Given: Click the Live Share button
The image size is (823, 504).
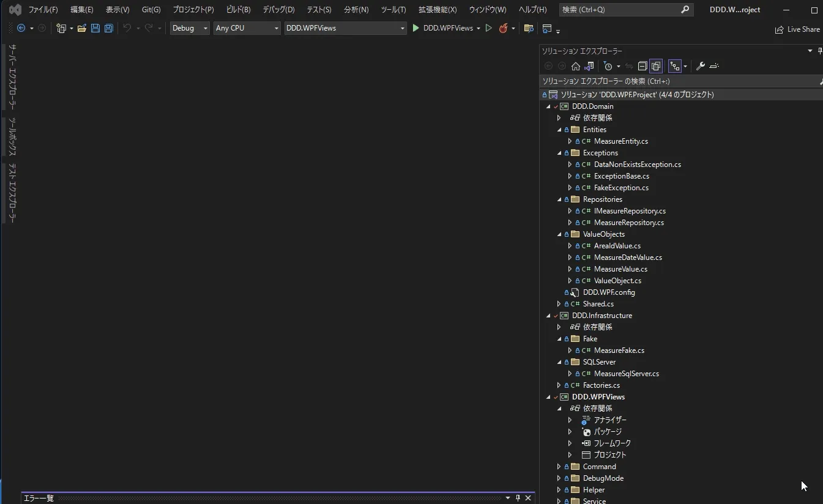Looking at the screenshot, I should coord(797,29).
